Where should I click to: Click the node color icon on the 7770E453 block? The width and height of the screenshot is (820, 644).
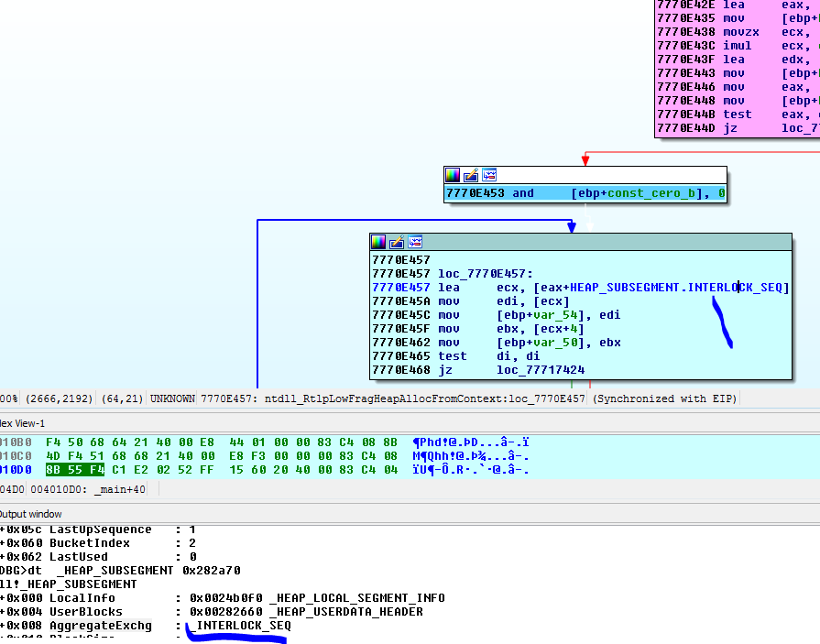click(x=453, y=175)
